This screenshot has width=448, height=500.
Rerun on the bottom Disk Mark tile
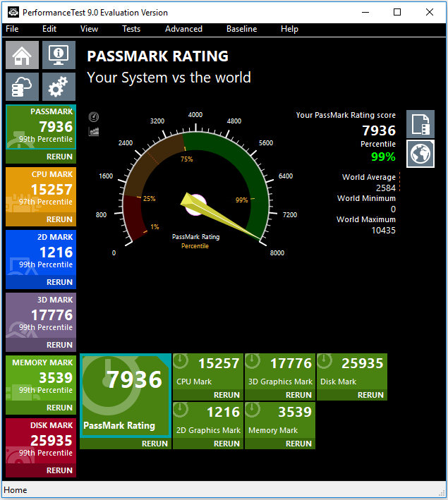[x=352, y=395]
